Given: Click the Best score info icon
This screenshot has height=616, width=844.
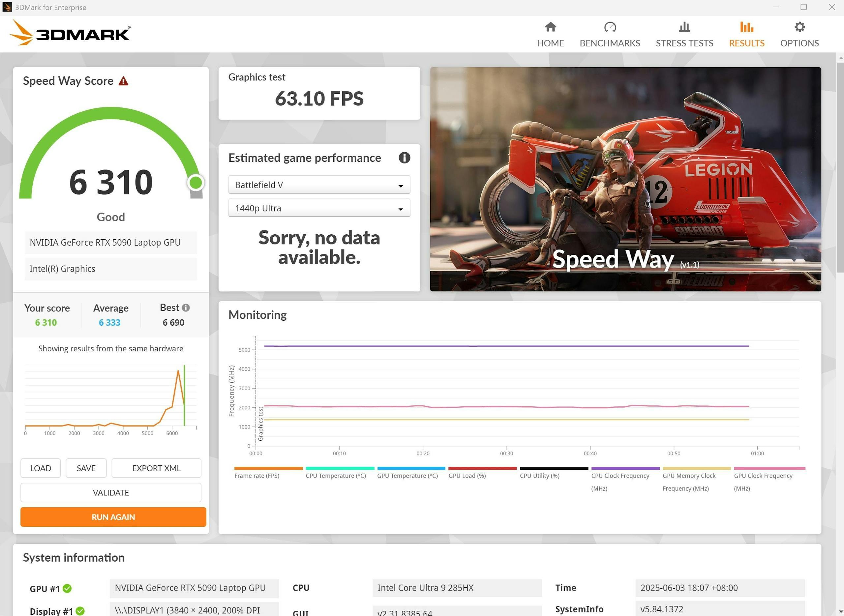Looking at the screenshot, I should tap(186, 308).
